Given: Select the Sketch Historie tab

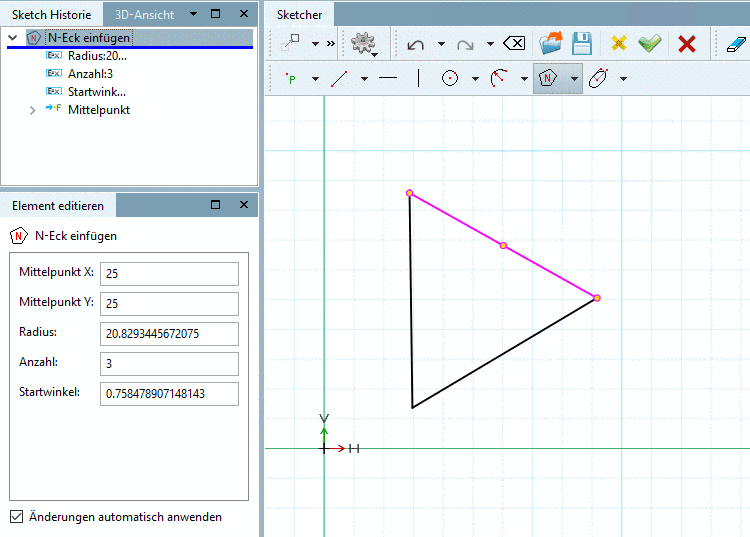Looking at the screenshot, I should (51, 15).
